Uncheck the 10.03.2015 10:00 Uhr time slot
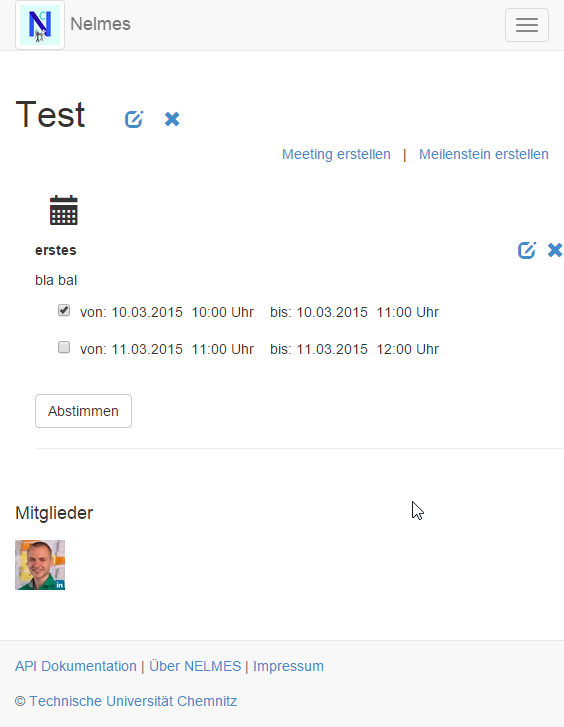Image resolution: width=564 pixels, height=727 pixels. click(64, 310)
